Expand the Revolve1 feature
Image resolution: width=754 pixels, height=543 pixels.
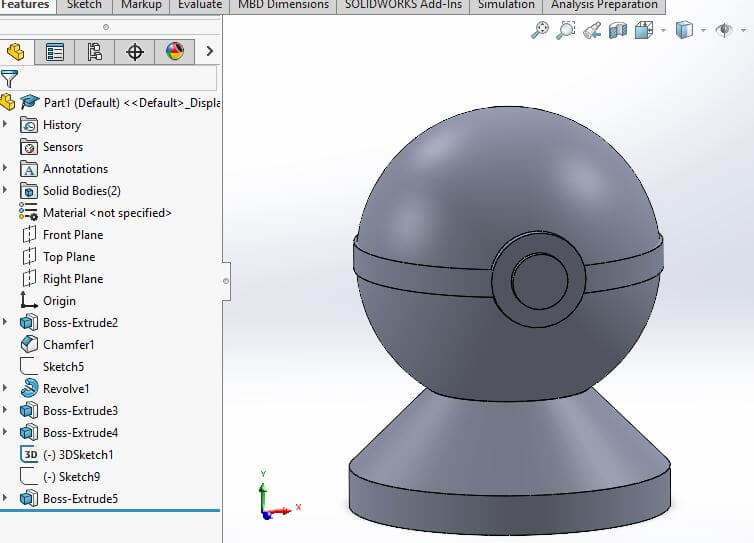(x=5, y=388)
